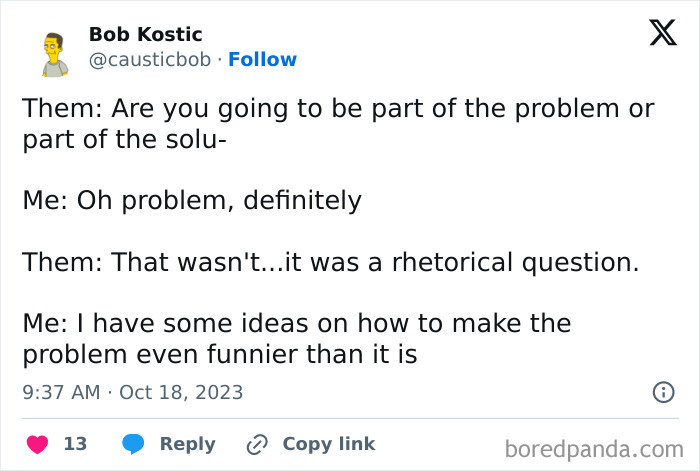The image size is (700, 471).
Task: Click Bob Kostic's Simpsons-style avatar
Action: pos(54,54)
